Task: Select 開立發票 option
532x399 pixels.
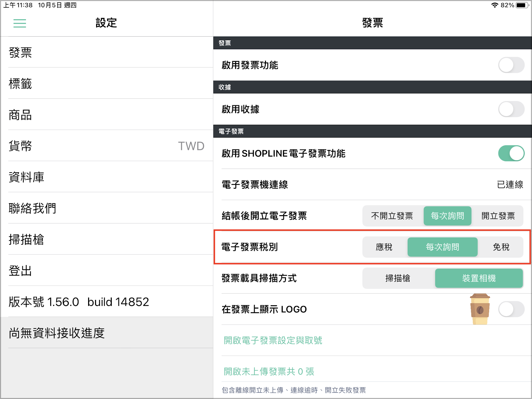Action: pos(498,216)
